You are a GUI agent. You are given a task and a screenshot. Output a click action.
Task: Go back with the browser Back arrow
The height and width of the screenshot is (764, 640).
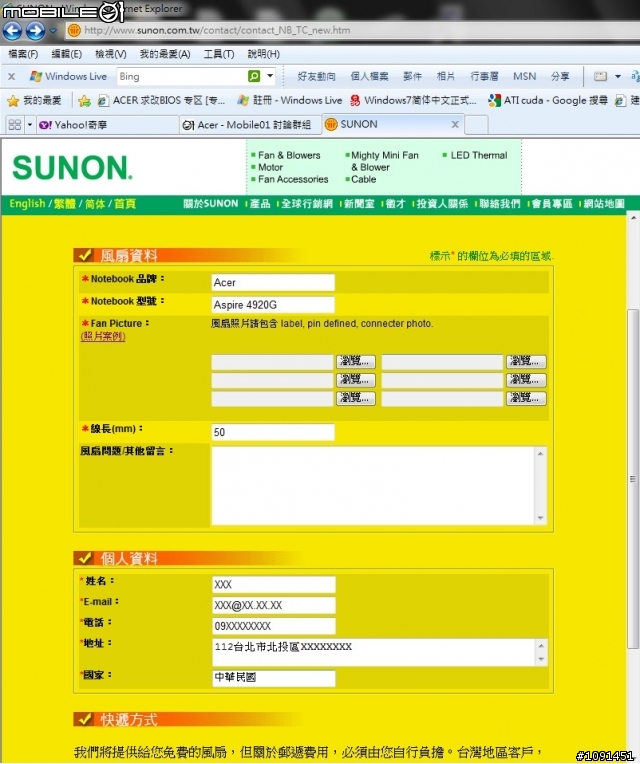(13, 31)
